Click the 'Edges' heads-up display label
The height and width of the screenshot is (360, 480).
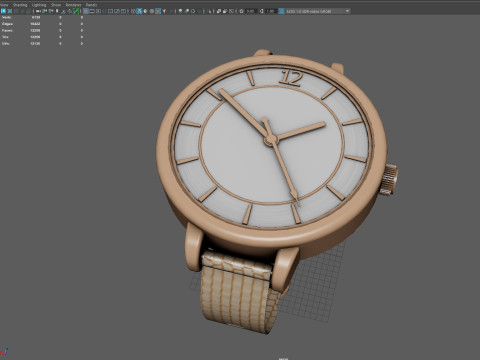point(7,24)
